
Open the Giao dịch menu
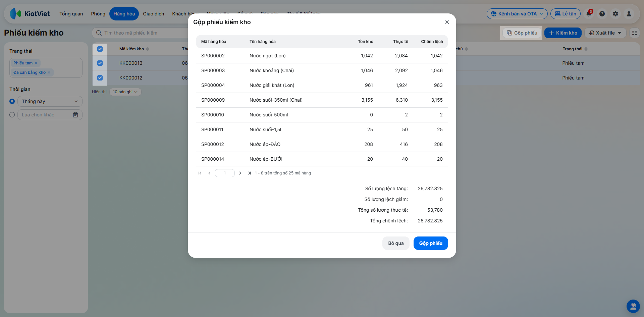pos(154,14)
